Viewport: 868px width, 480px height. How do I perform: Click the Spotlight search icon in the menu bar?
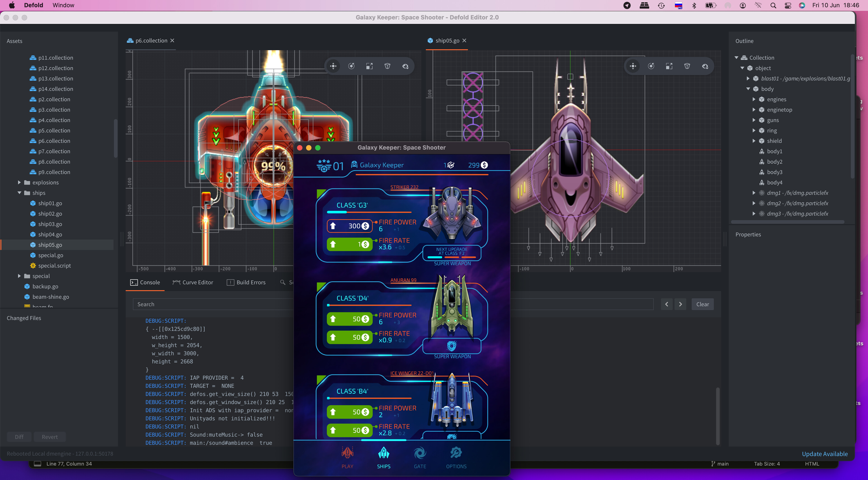(x=773, y=5)
